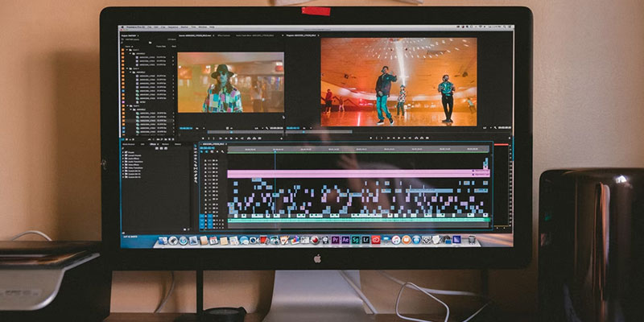
Task: Open Premiere Pro from the dock
Action: [336, 239]
